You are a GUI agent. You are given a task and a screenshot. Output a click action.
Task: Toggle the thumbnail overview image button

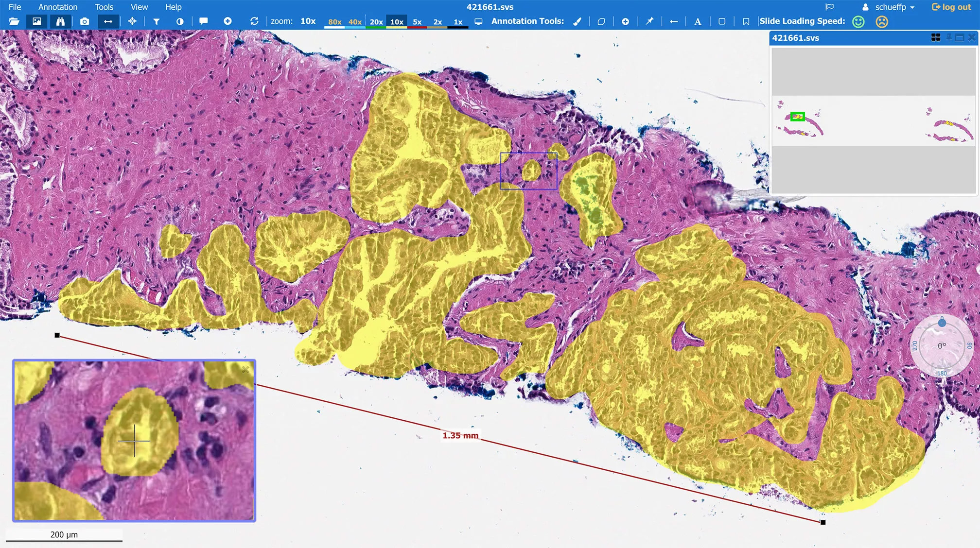[37, 21]
